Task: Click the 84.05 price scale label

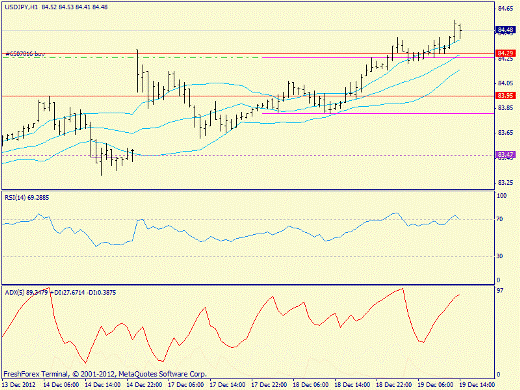Action: tap(505, 83)
